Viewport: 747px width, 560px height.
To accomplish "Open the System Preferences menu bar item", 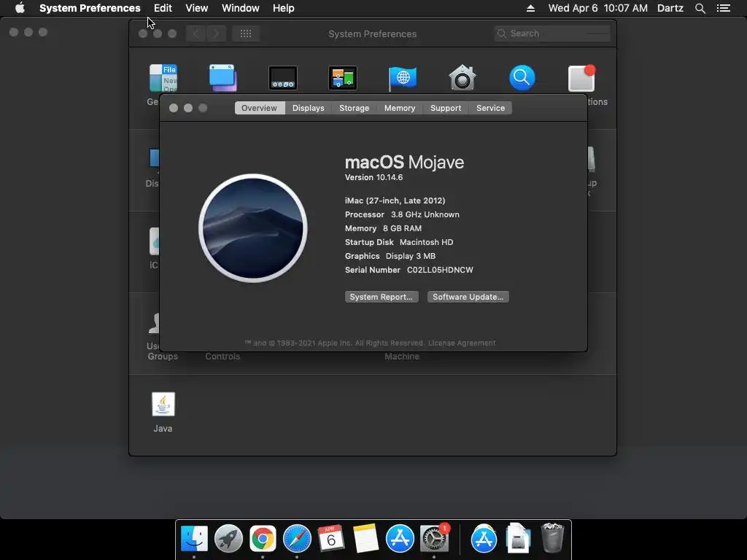I will [x=90, y=8].
